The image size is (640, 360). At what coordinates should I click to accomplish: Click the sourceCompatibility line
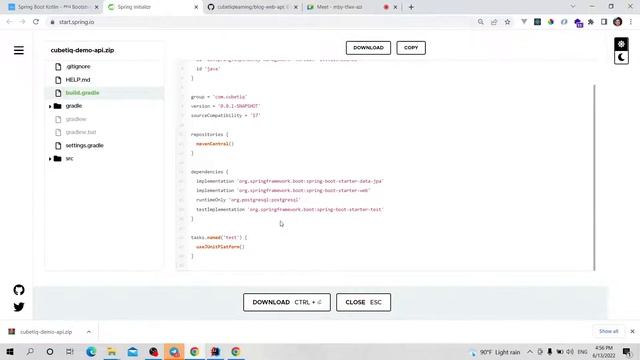tap(225, 115)
